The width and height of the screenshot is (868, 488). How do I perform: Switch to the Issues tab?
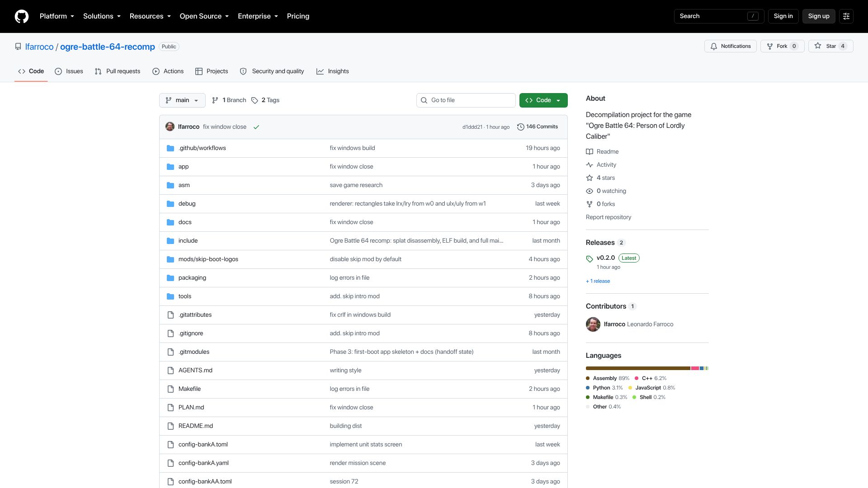pyautogui.click(x=69, y=71)
